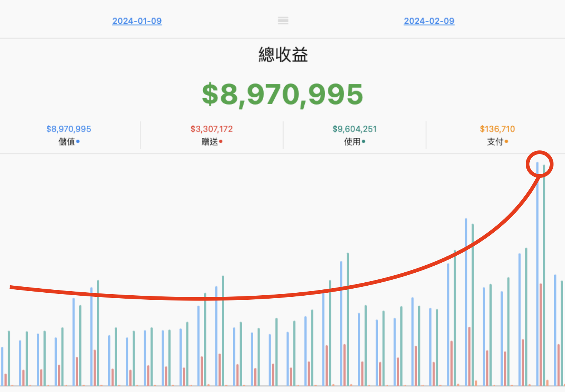The image size is (565, 392).
Task: Select the 儲值 label
Action: (67, 142)
